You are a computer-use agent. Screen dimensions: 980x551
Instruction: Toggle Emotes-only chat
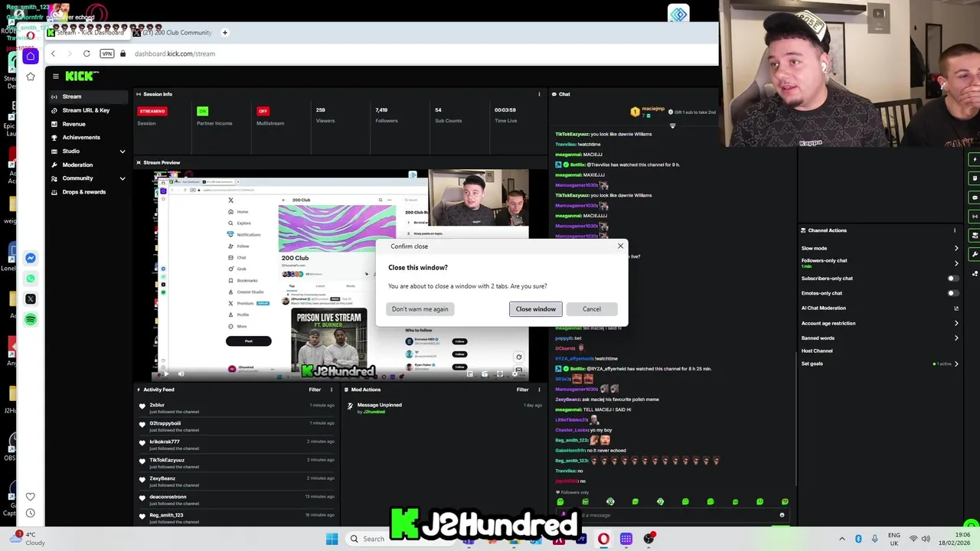coord(953,293)
